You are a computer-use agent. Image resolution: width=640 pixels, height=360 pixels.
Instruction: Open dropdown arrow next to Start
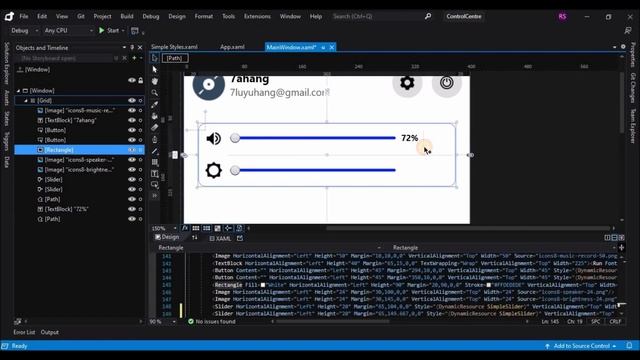coord(123,31)
